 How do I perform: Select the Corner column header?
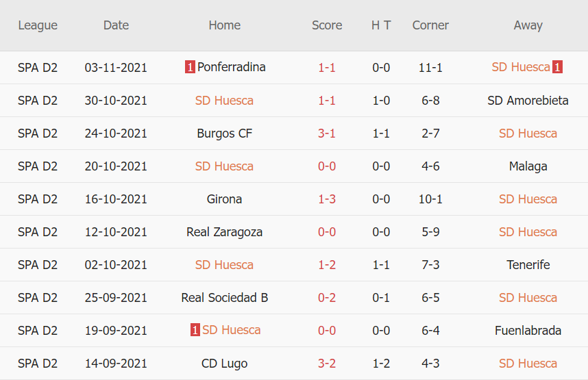pos(430,25)
